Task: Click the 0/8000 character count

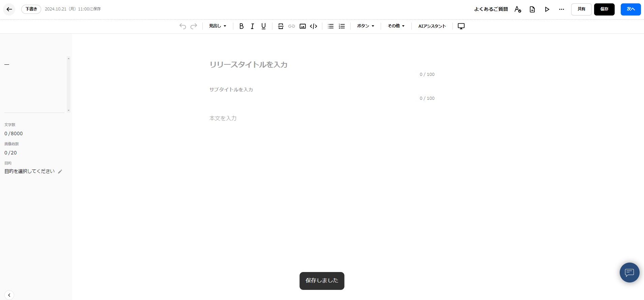Action: [x=13, y=133]
